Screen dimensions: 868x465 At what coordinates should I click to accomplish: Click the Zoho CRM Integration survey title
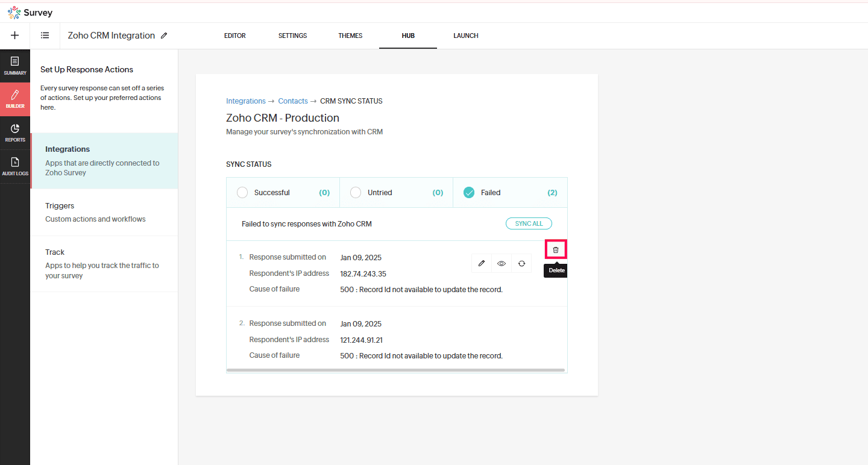tap(112, 36)
